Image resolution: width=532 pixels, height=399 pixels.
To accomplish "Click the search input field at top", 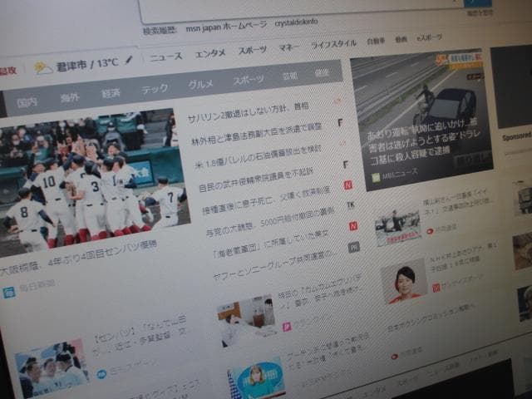I will [x=299, y=7].
